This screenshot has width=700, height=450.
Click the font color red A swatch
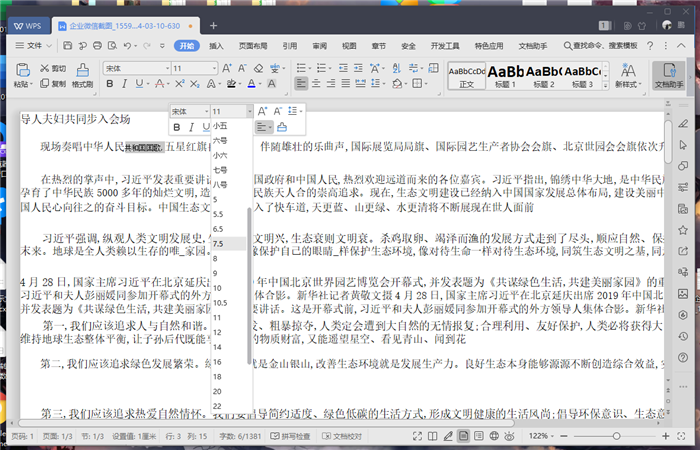(x=159, y=83)
